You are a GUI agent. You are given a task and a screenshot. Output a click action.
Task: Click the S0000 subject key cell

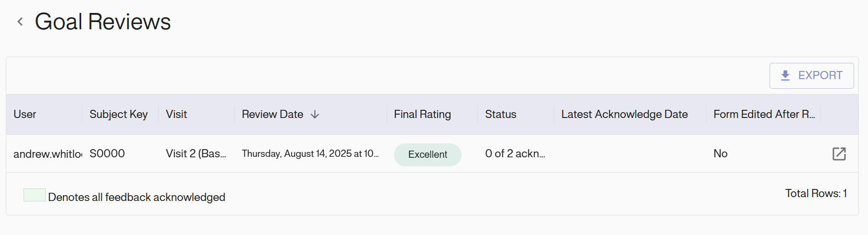(x=107, y=154)
